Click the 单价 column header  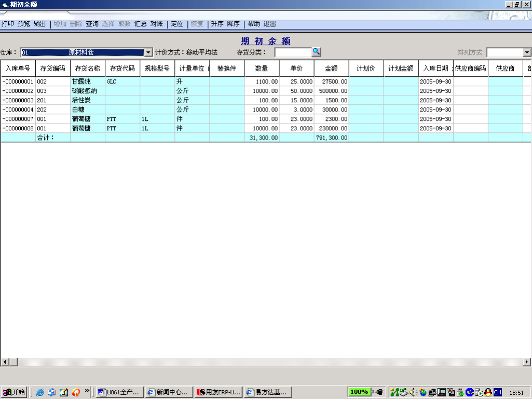click(296, 68)
